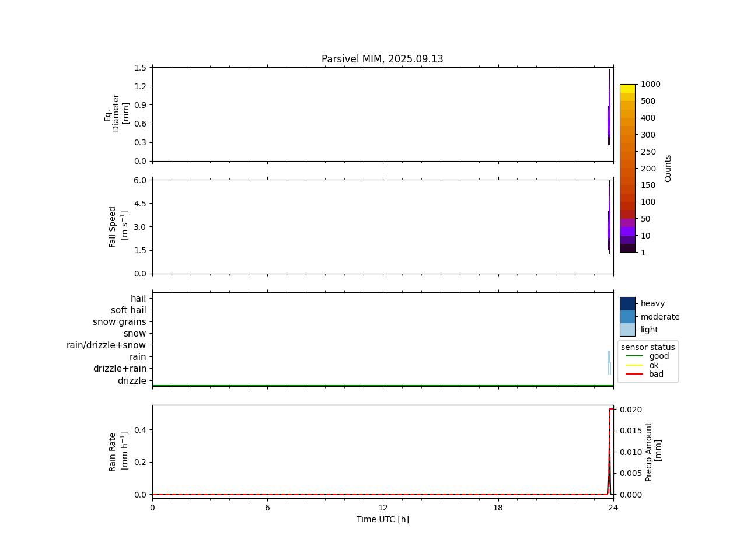Viewport: 747px width, 560px height.
Task: Click the Counts colorbar label
Action: coord(668,168)
